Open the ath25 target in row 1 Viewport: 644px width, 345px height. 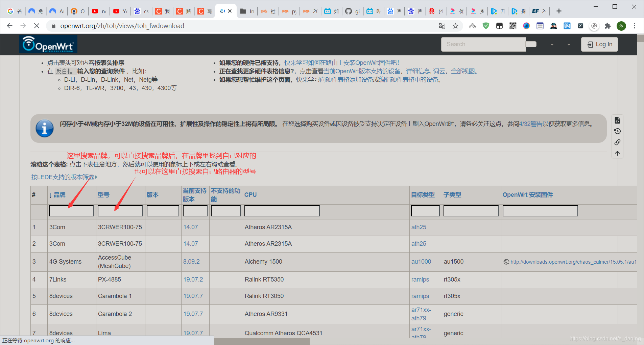click(419, 227)
